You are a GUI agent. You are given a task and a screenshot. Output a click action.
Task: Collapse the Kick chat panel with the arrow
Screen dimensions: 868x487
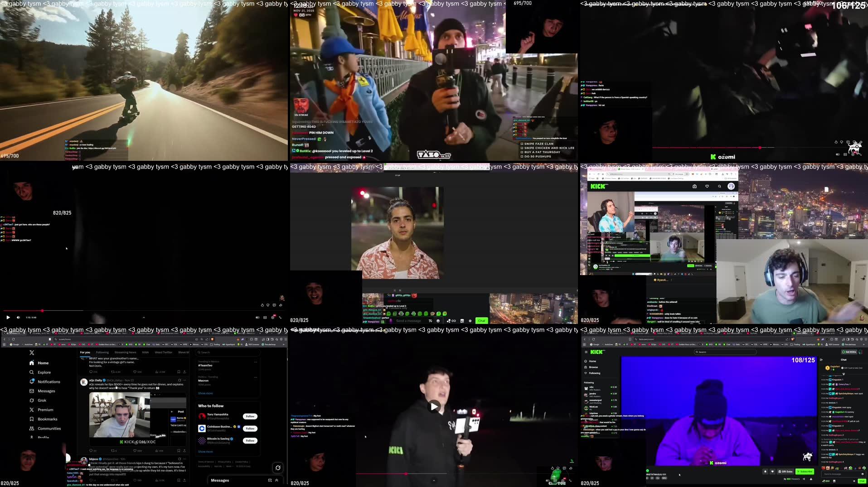(822, 360)
